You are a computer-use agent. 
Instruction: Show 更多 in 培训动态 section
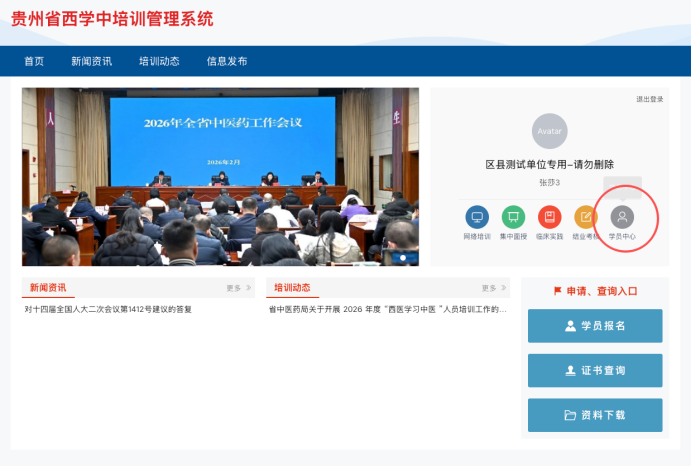(493, 288)
